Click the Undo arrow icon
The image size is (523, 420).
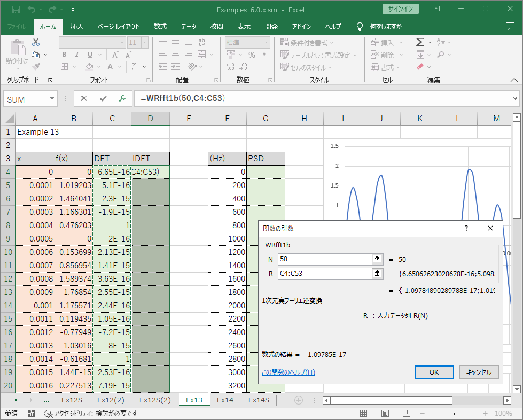pos(32,9)
